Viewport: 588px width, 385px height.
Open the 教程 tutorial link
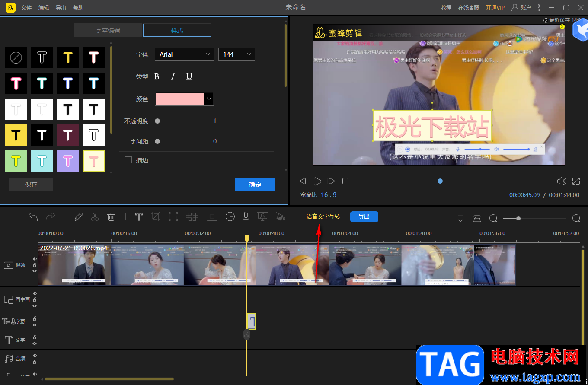coord(446,8)
